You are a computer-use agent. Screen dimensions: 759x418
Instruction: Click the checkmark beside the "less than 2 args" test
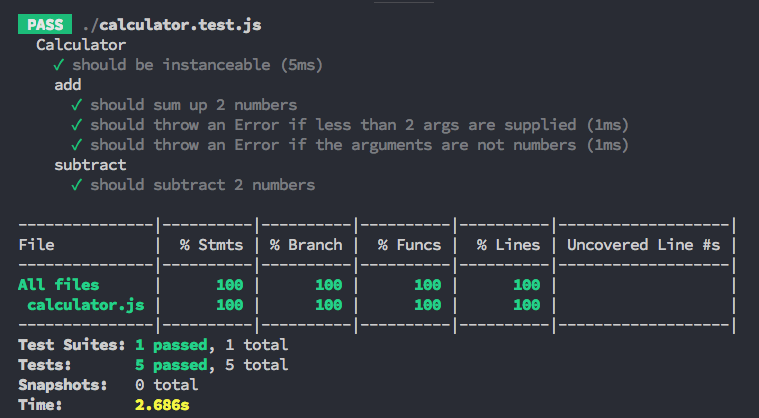click(x=77, y=125)
